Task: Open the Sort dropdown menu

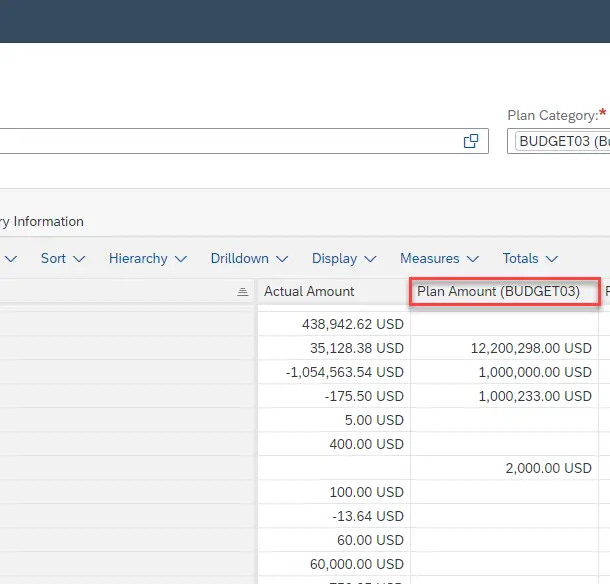Action: click(63, 258)
